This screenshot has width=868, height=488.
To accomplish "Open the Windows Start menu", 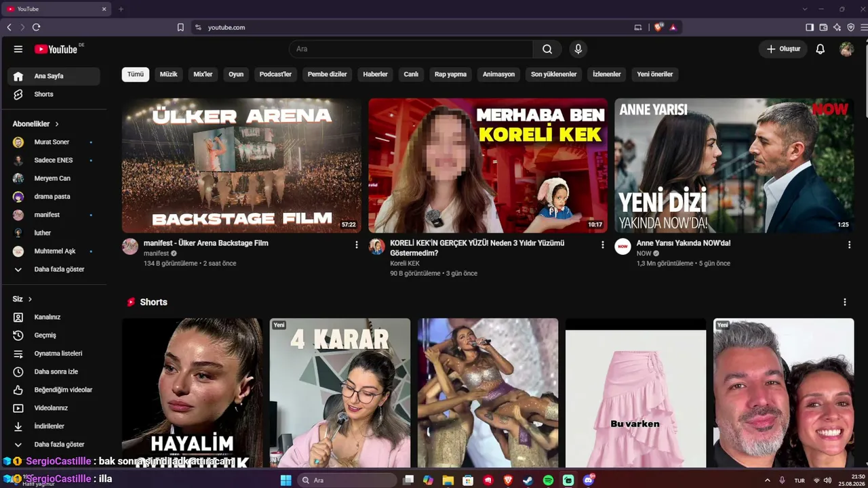I will pyautogui.click(x=285, y=480).
